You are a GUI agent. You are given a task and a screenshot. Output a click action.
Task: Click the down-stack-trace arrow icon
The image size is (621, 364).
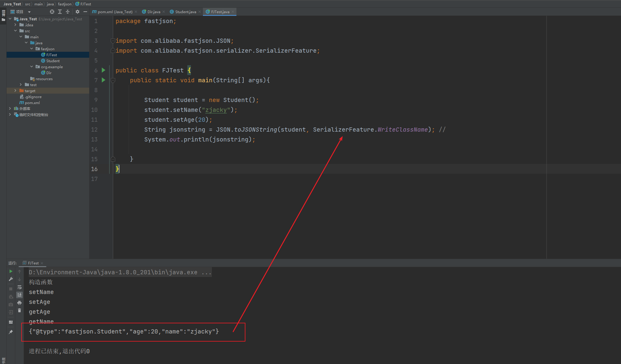click(19, 279)
